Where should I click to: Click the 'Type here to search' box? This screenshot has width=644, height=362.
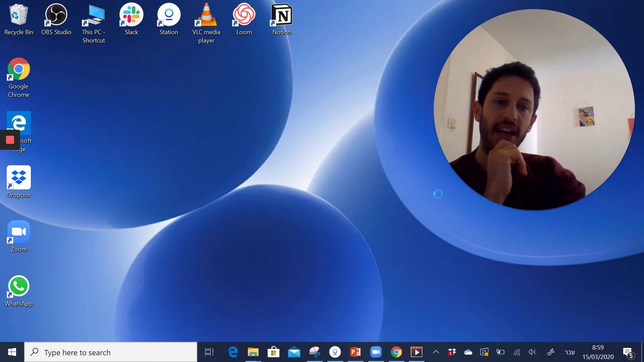point(111,352)
